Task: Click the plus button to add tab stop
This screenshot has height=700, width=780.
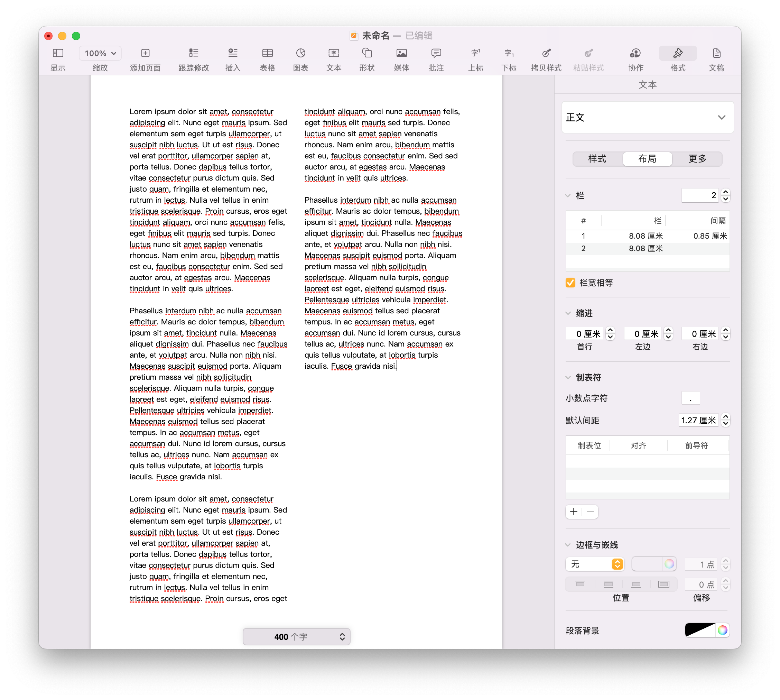Action: (x=574, y=512)
